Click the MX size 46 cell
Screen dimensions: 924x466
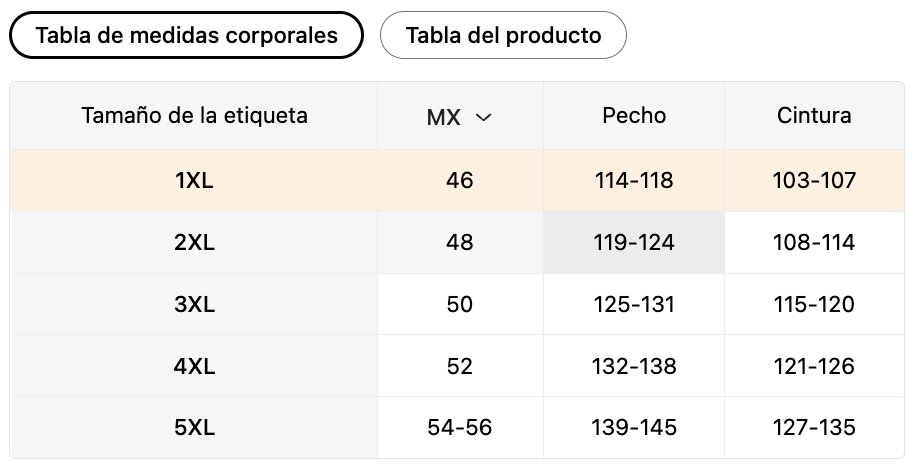[460, 180]
